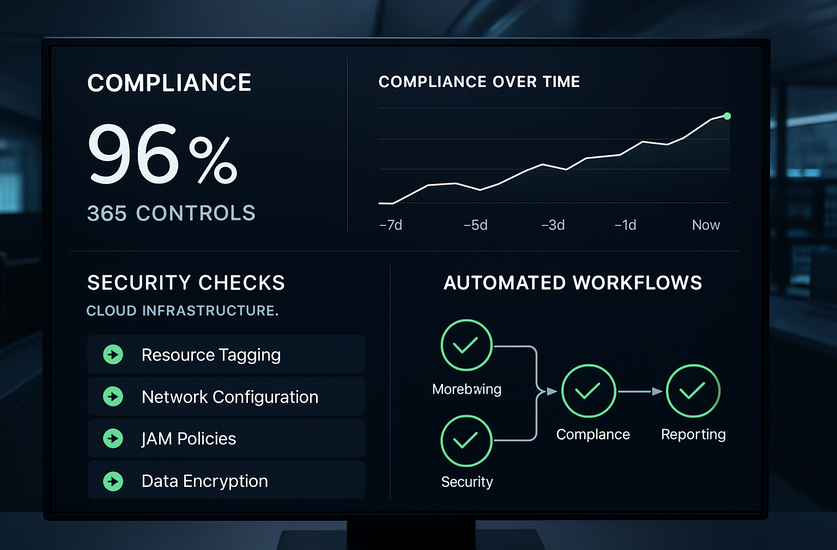The height and width of the screenshot is (550, 837).
Task: Click the Complance workflow label
Action: (593, 435)
